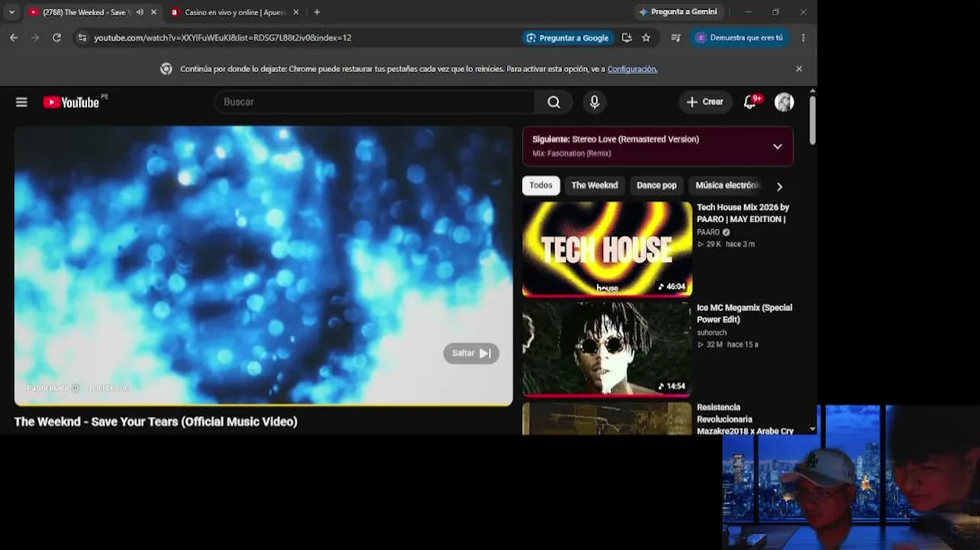Close the Casino en vivo tab
The image size is (980, 550).
tap(296, 12)
